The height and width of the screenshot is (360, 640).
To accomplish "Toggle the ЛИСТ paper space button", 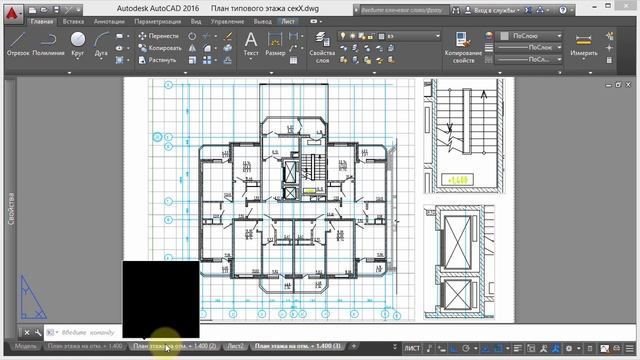I will tap(412, 348).
